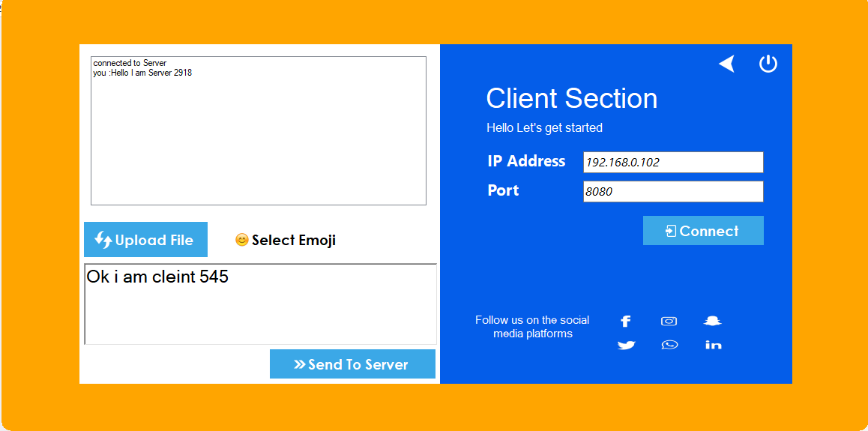Click the Snapchat ghost icon
868x431 pixels.
[713, 321]
